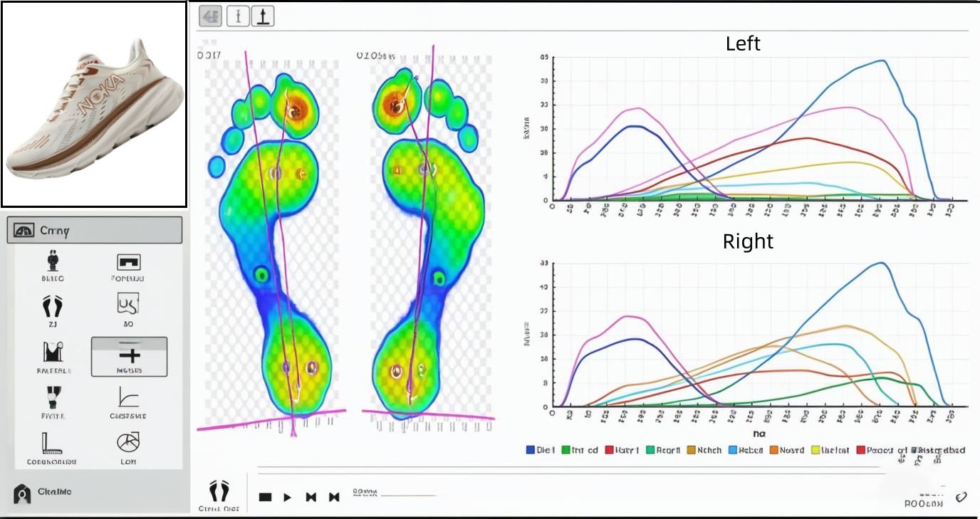Open the black rectangular platform icon

(x=129, y=262)
